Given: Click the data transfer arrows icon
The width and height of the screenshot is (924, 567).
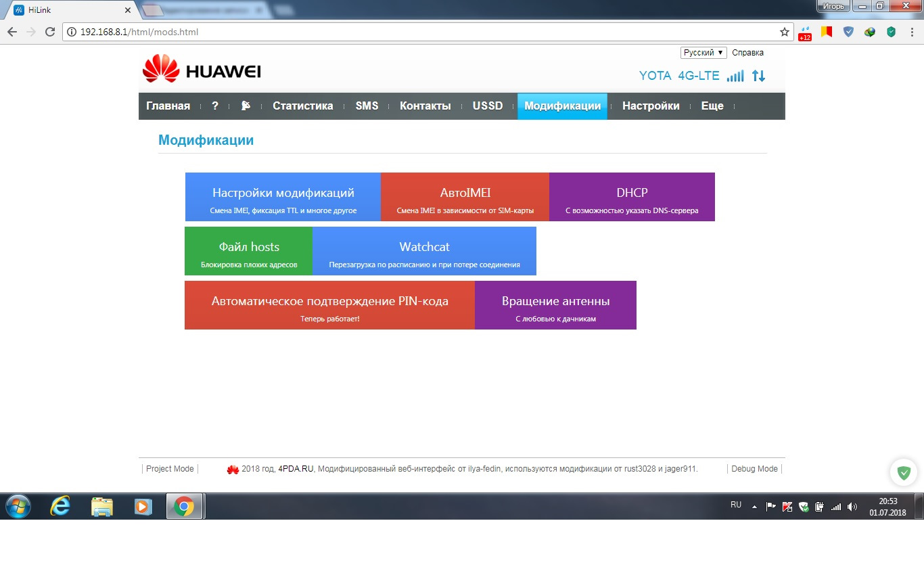Looking at the screenshot, I should pyautogui.click(x=759, y=76).
